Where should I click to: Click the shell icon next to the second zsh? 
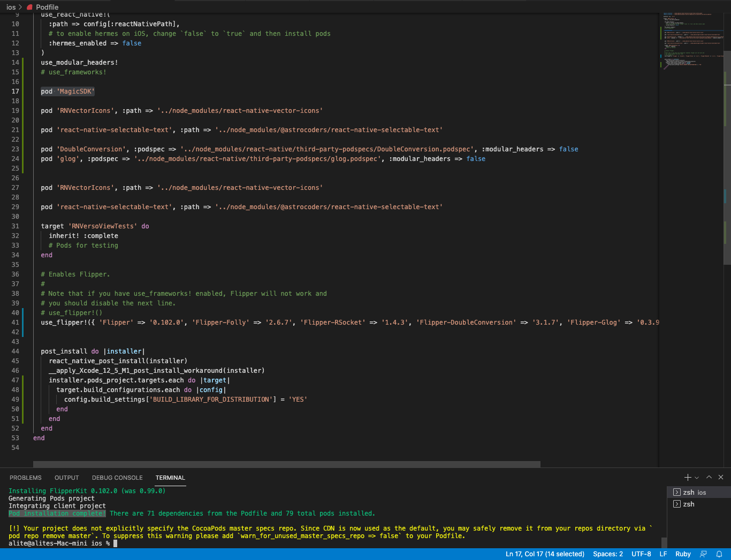click(x=677, y=504)
